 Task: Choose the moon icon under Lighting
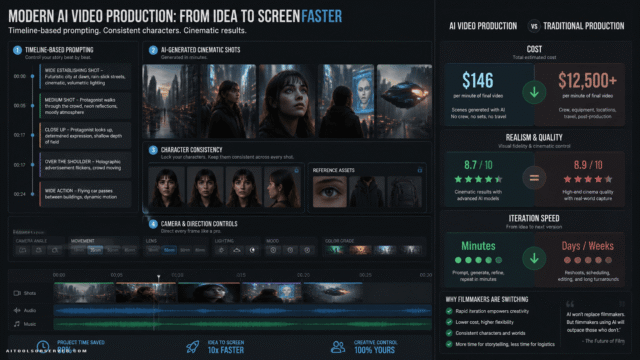click(x=252, y=250)
